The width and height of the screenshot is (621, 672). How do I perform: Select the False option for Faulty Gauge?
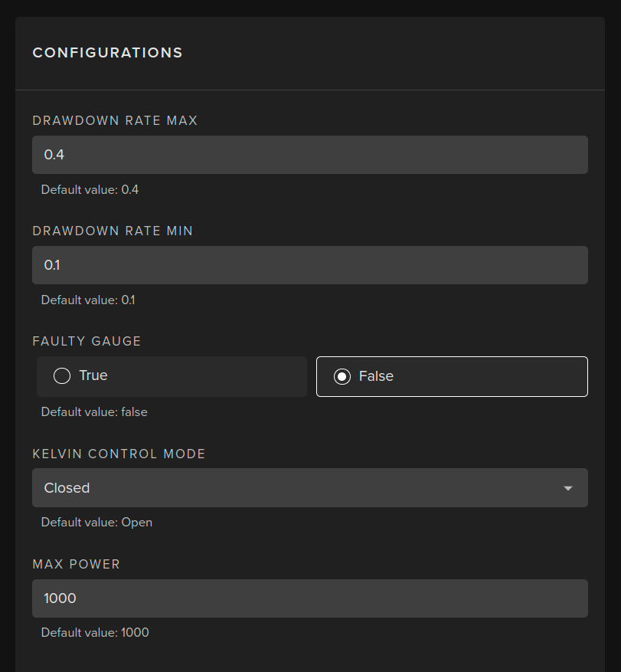[452, 376]
